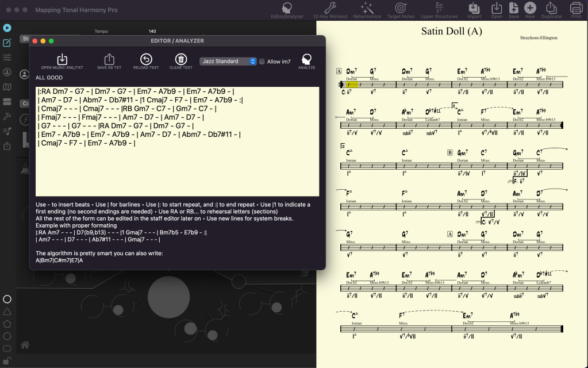The image size is (588, 368).
Task: Click the Editor/Analyzer toolbar item
Action: [287, 8]
